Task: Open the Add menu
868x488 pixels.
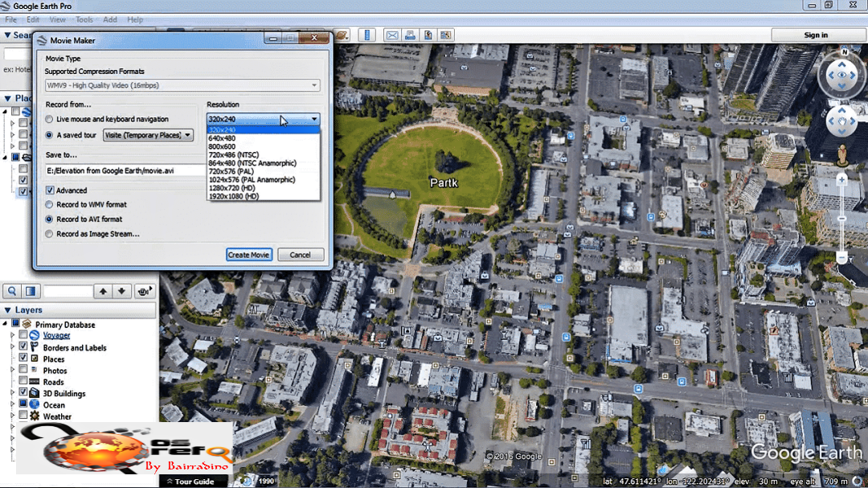Action: [110, 19]
